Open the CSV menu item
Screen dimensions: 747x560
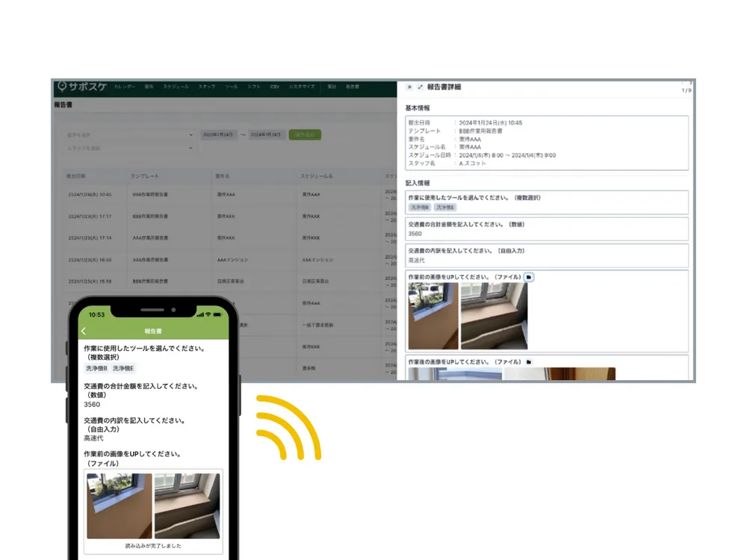(x=275, y=87)
